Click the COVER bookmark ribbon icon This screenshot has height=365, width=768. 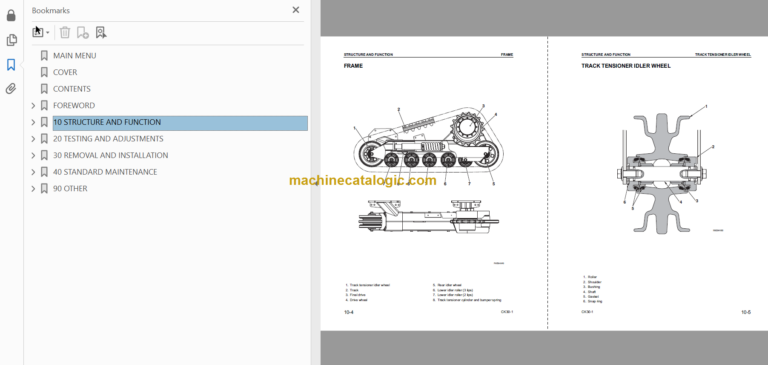tap(44, 72)
